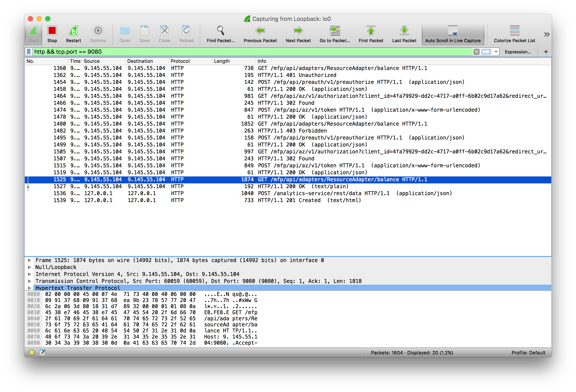Sort packets by the Length column
576x392 pixels.
222,61
